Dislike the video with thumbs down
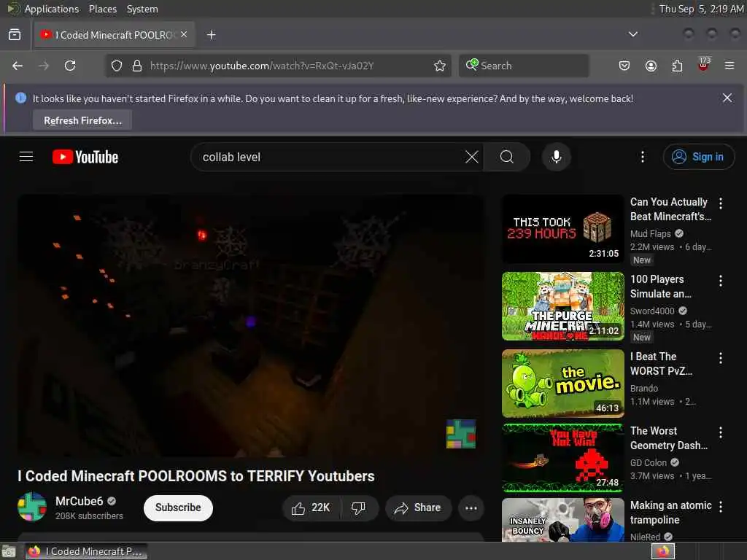This screenshot has width=747, height=560. point(359,508)
